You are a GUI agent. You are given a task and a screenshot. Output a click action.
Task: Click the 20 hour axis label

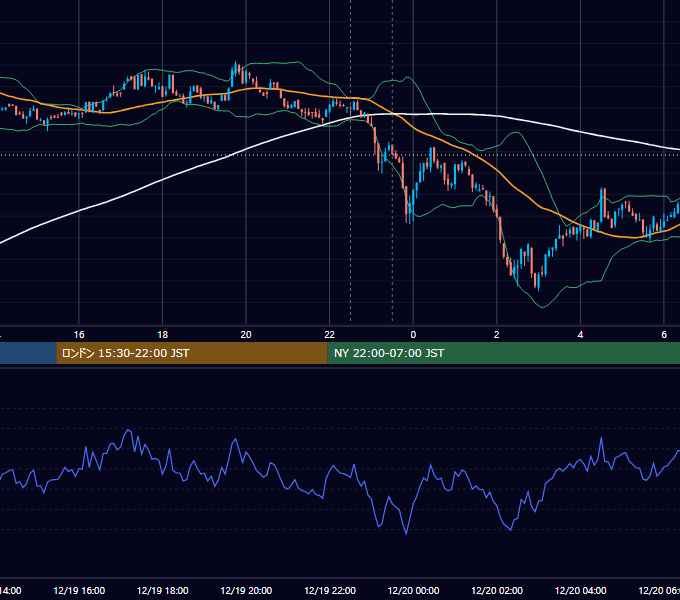246,335
